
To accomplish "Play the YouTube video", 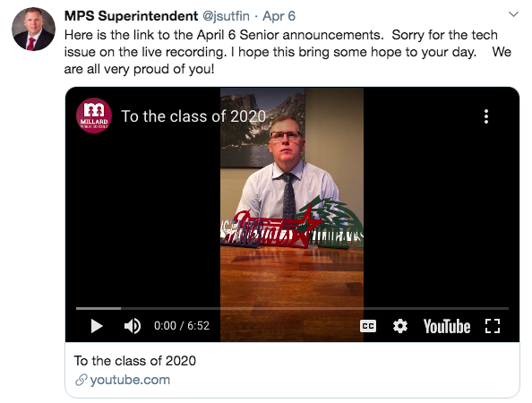I will point(97,326).
